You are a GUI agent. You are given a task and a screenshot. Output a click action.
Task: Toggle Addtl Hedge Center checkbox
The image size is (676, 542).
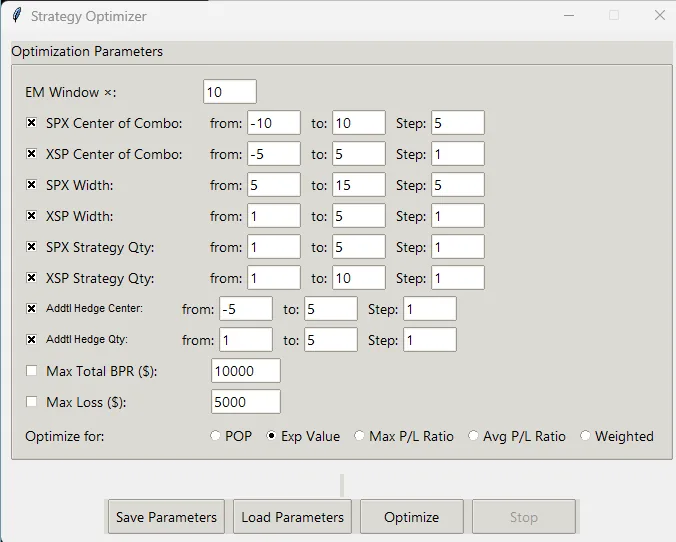point(31,309)
